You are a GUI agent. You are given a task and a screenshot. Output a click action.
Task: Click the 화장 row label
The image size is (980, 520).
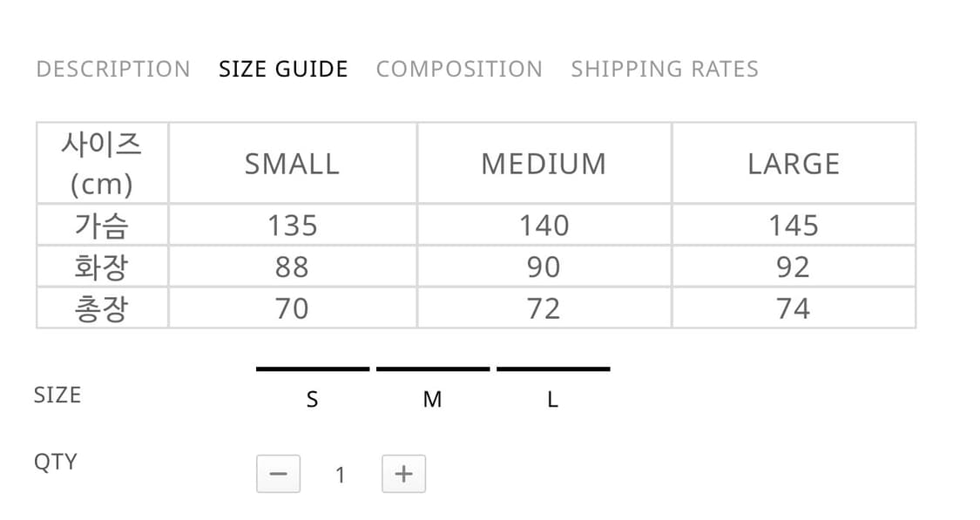coord(102,267)
